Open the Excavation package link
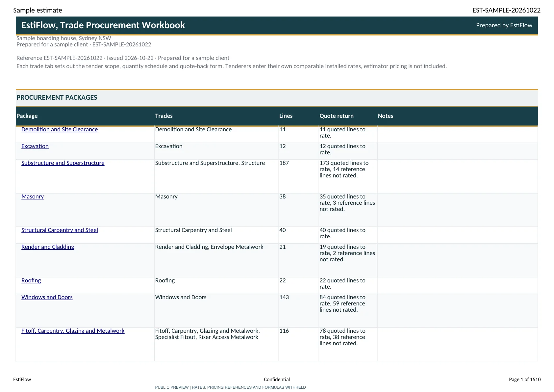Screen dimensions: 554x392 [x=35, y=146]
